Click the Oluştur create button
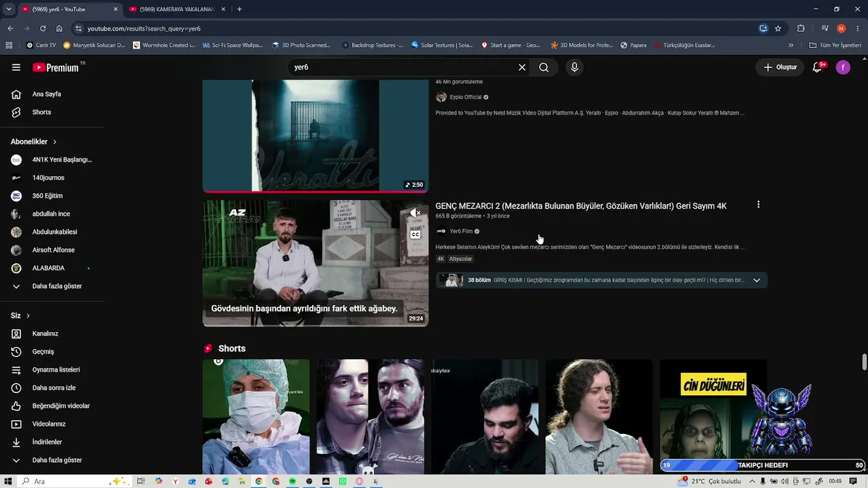The width and height of the screenshot is (868, 488). 781,67
